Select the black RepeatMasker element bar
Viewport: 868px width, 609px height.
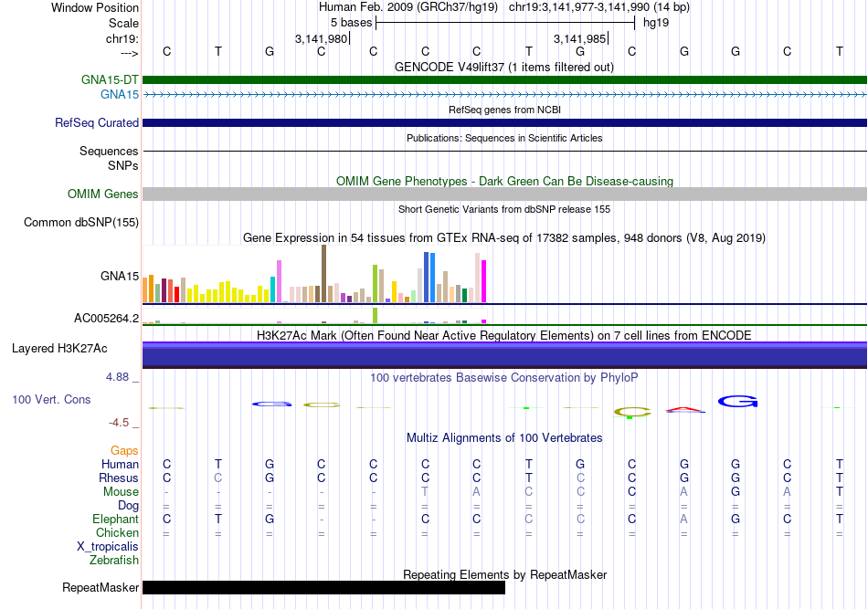tap(323, 587)
